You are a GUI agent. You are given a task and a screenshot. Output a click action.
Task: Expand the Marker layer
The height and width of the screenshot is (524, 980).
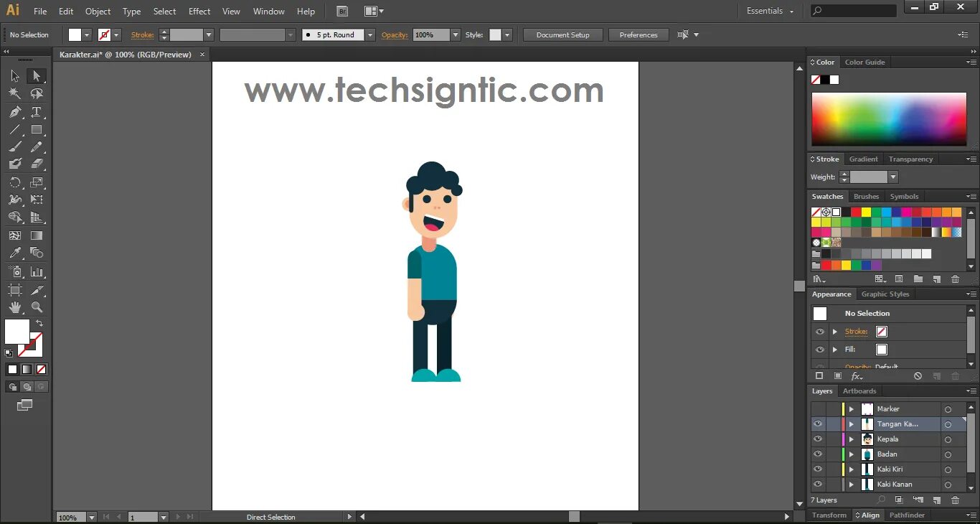[x=852, y=409]
